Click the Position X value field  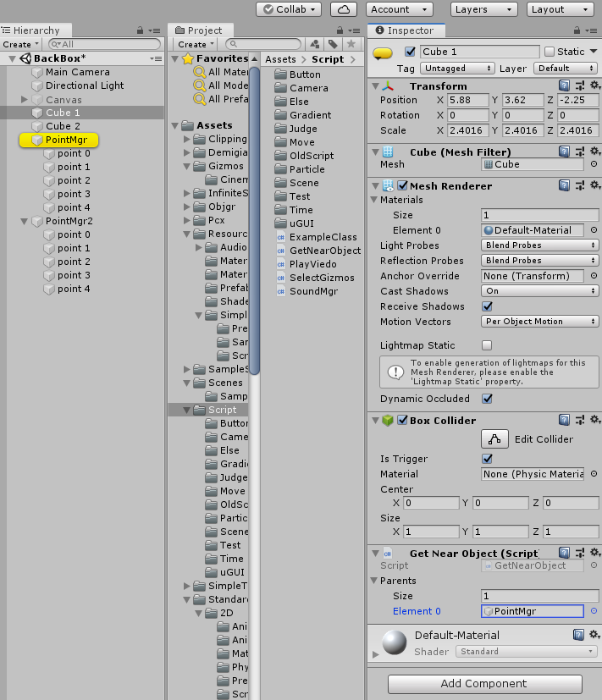(x=467, y=100)
